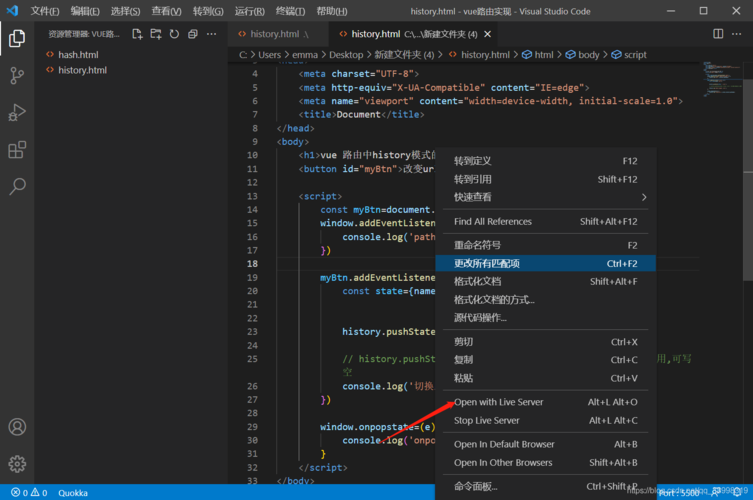
Task: Click the script breadcrumb symbol
Action: 630,55
